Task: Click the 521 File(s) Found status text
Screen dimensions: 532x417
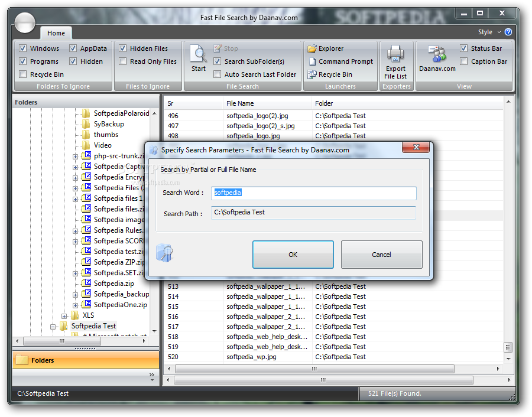Action: (395, 393)
